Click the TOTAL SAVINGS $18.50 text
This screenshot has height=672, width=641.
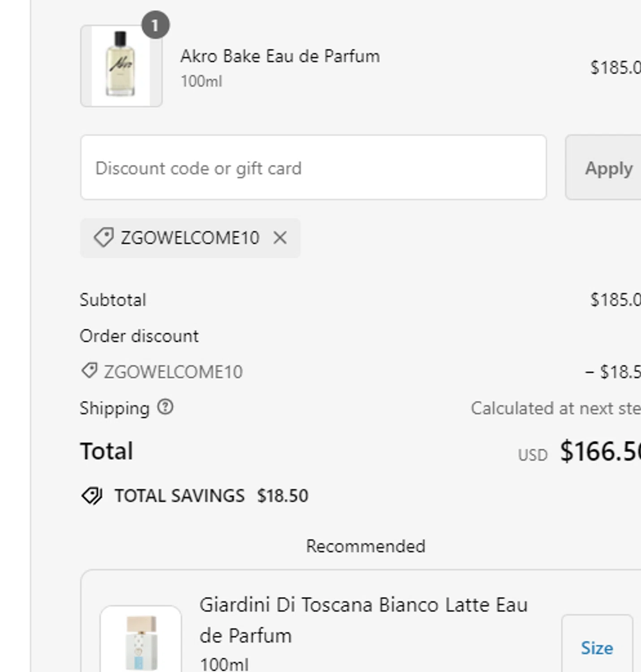tap(211, 496)
